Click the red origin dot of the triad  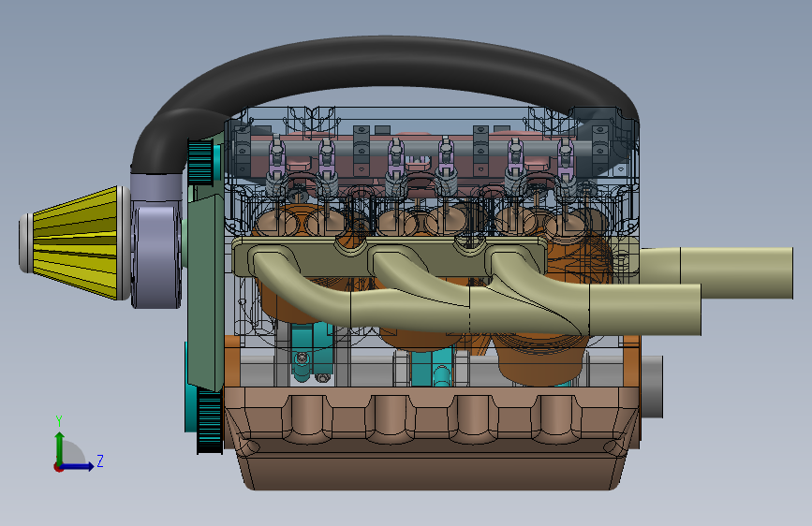[x=57, y=467]
